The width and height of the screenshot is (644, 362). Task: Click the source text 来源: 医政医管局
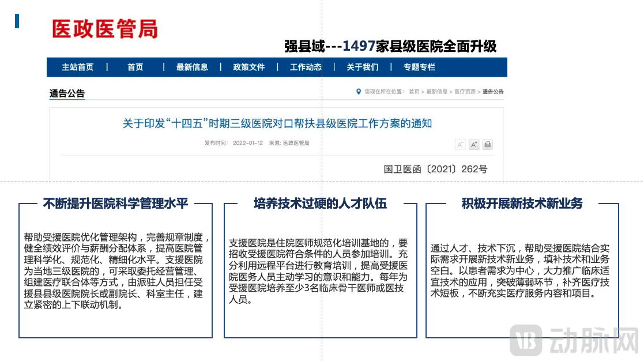pyautogui.click(x=289, y=143)
